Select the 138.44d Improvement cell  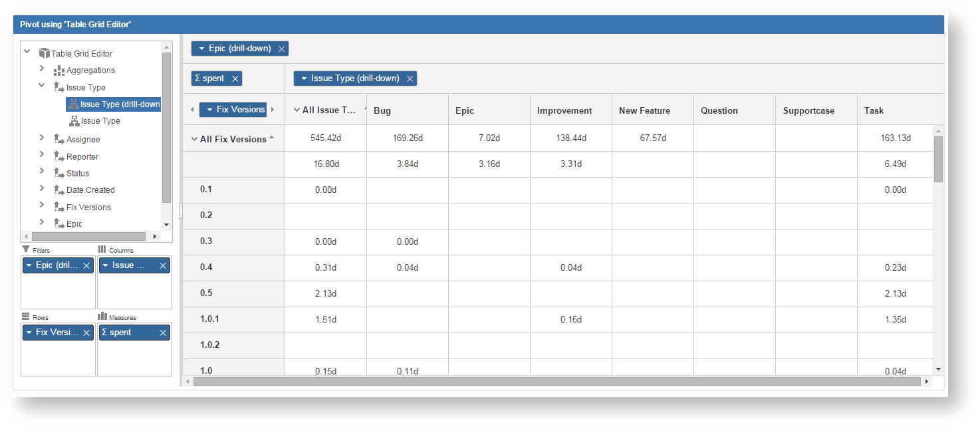[570, 138]
